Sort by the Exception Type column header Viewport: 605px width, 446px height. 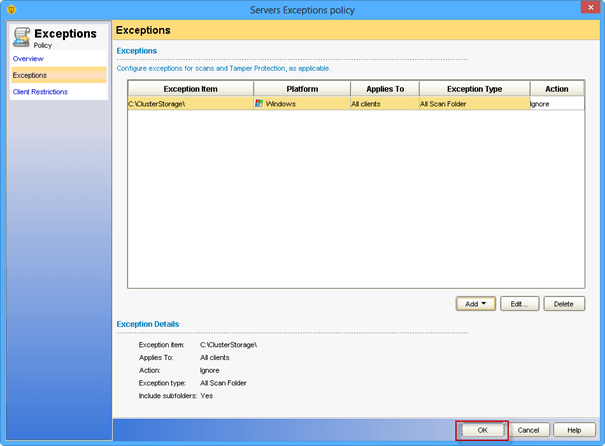click(473, 89)
